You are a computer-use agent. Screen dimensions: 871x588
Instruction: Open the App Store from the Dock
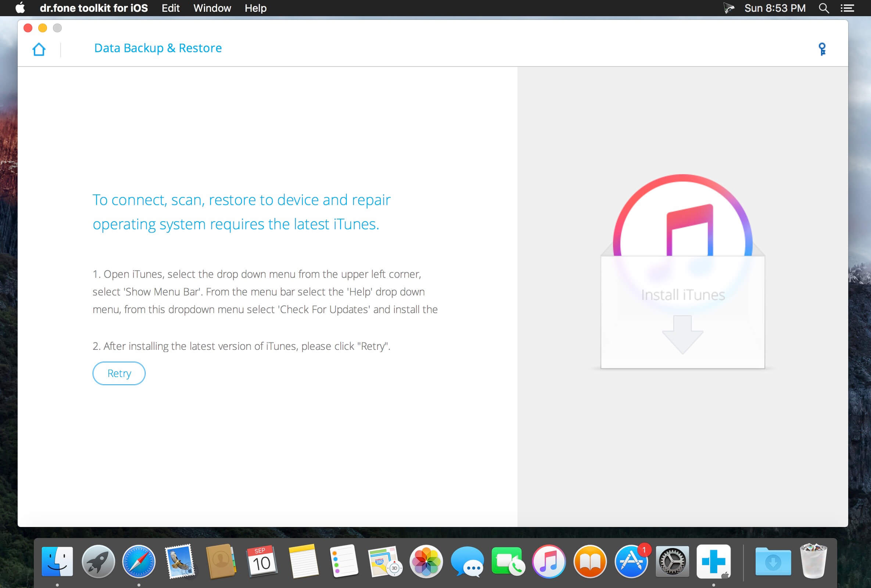(x=631, y=562)
